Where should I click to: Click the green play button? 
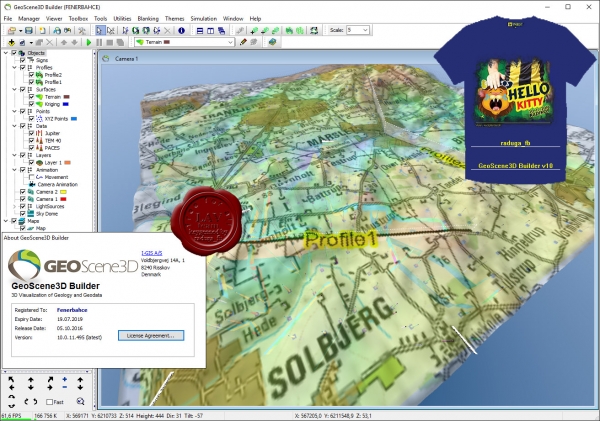coord(89,42)
